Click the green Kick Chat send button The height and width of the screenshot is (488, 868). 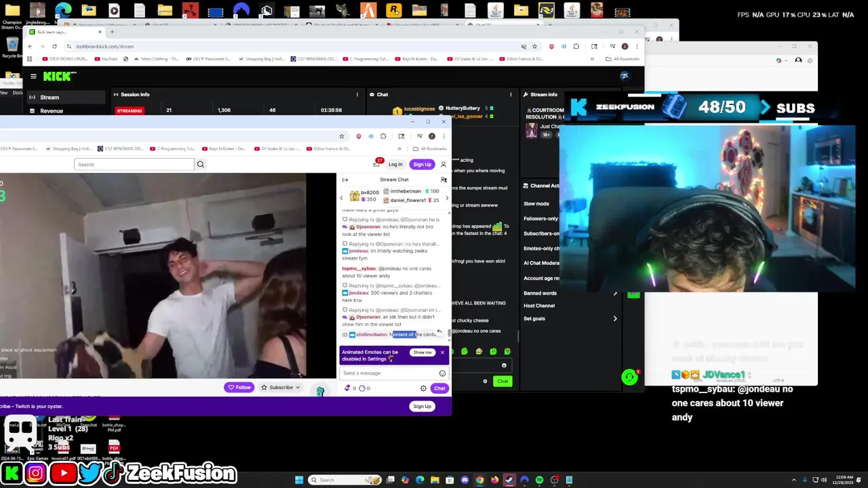(502, 381)
